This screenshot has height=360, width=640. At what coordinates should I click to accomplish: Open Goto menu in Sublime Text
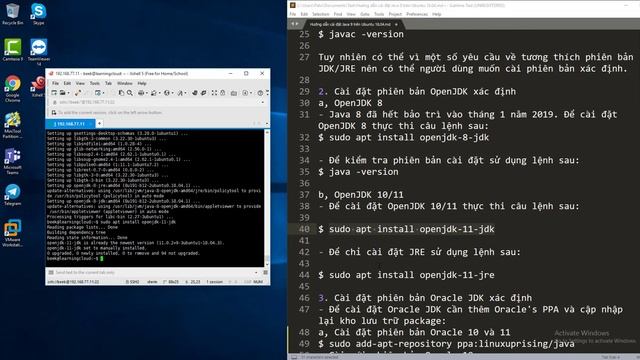364,14
